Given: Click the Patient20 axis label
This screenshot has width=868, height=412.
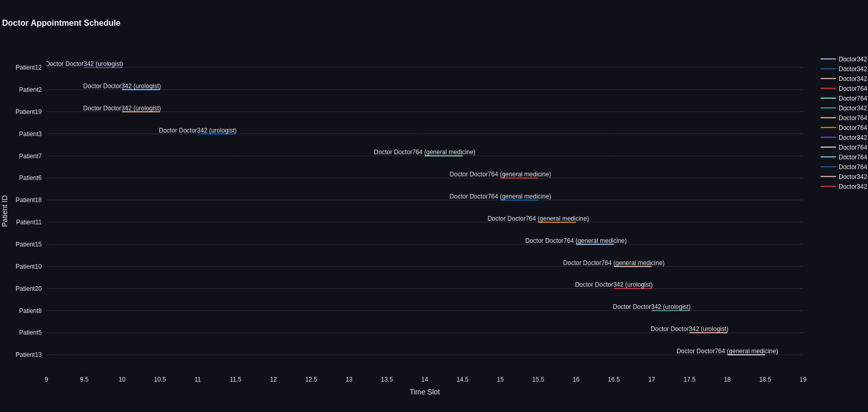Looking at the screenshot, I should click(28, 289).
